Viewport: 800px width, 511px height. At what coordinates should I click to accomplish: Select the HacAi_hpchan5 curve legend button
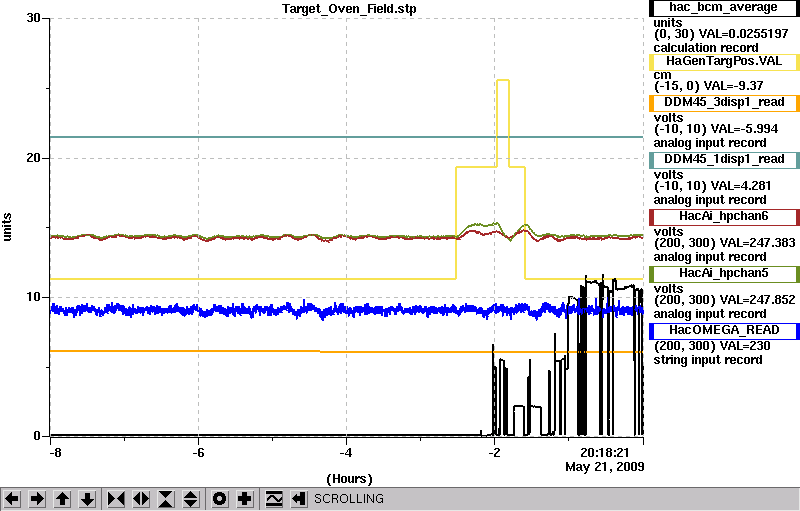(723, 274)
